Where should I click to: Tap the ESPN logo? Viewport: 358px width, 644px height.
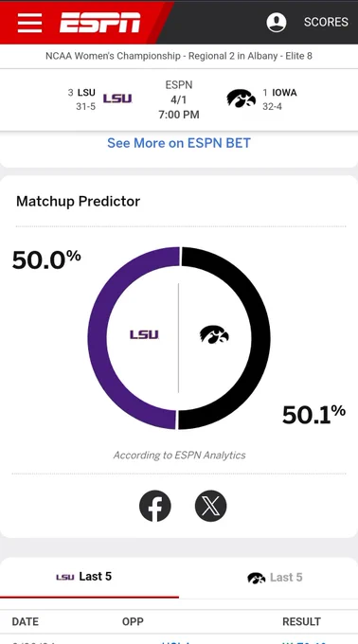[99, 22]
